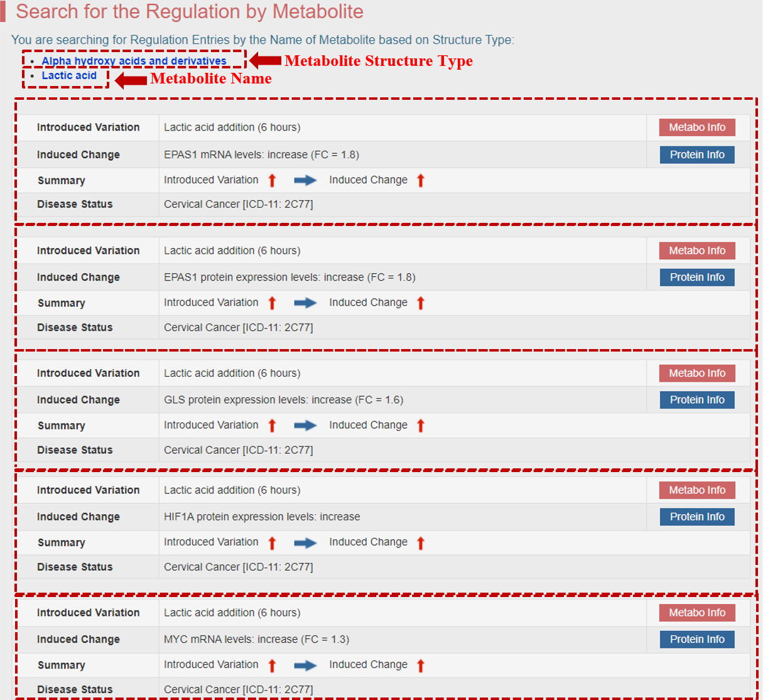Click red up arrow after Induced Change, GLS entry
The width and height of the screenshot is (763, 700).
tap(421, 426)
